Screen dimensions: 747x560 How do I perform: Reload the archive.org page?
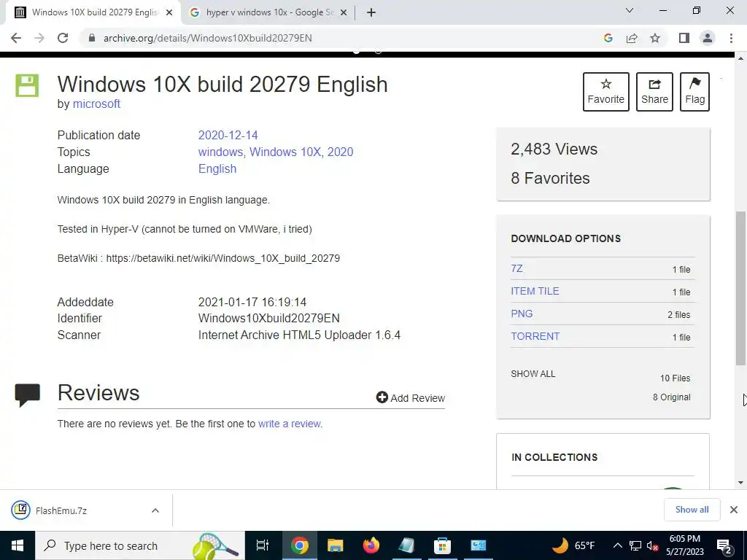pyautogui.click(x=63, y=38)
